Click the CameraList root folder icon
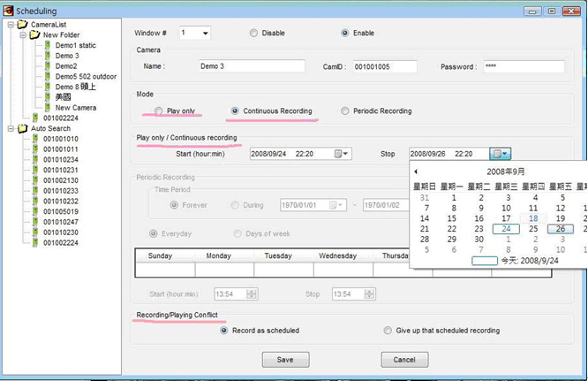The height and width of the screenshot is (381, 588). pyautogui.click(x=22, y=25)
